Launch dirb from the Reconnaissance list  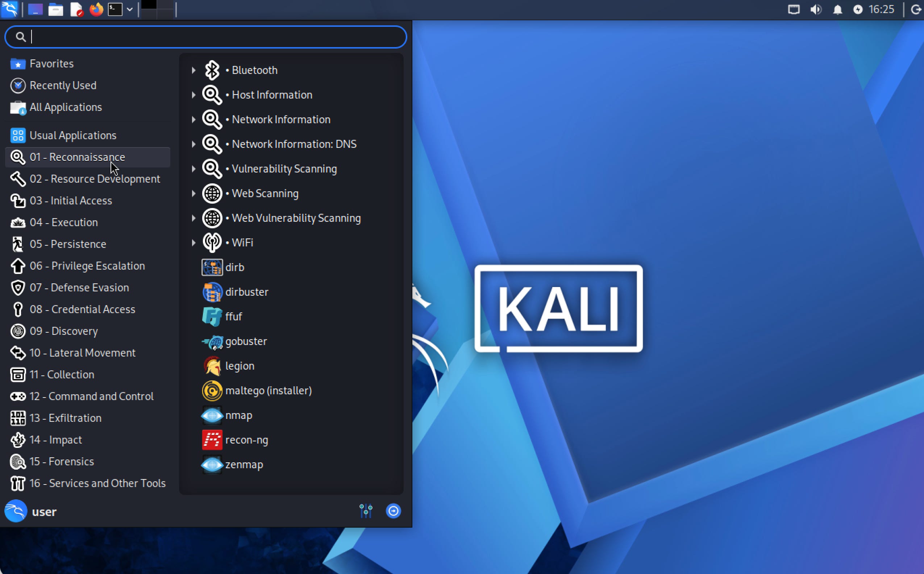pyautogui.click(x=291, y=267)
